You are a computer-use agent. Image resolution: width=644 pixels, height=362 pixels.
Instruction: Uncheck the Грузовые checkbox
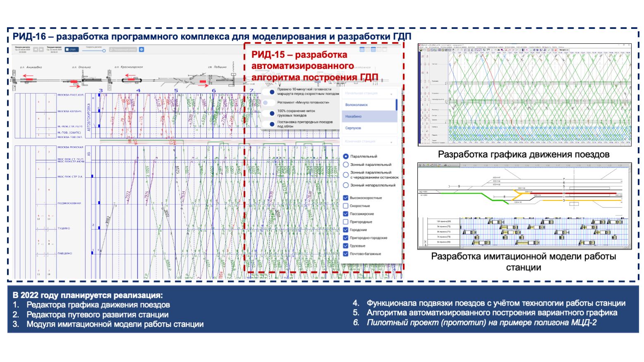click(x=346, y=245)
